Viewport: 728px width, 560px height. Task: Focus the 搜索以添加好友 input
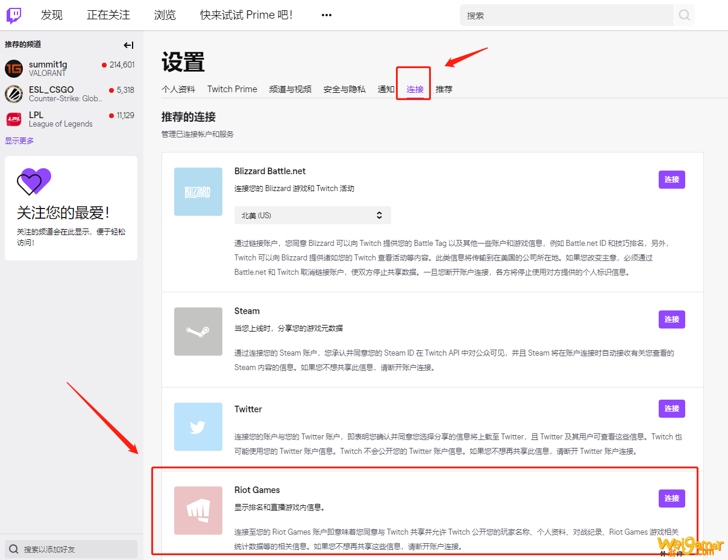coord(71,549)
